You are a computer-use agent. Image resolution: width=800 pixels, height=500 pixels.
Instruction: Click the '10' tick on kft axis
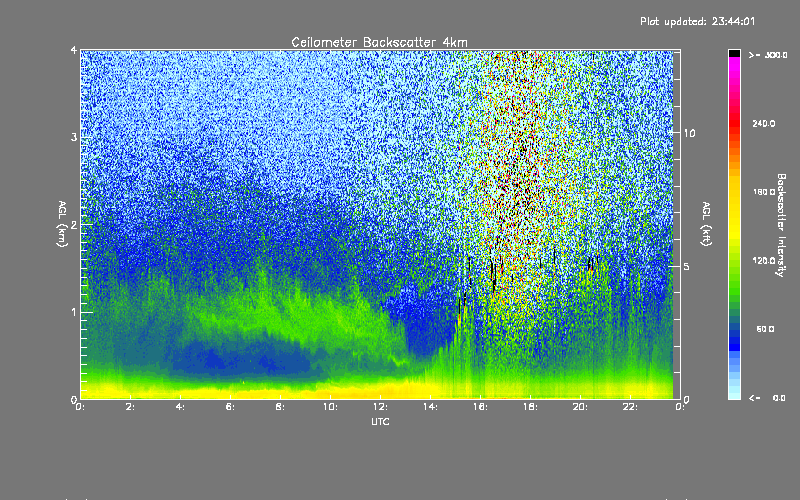click(689, 133)
